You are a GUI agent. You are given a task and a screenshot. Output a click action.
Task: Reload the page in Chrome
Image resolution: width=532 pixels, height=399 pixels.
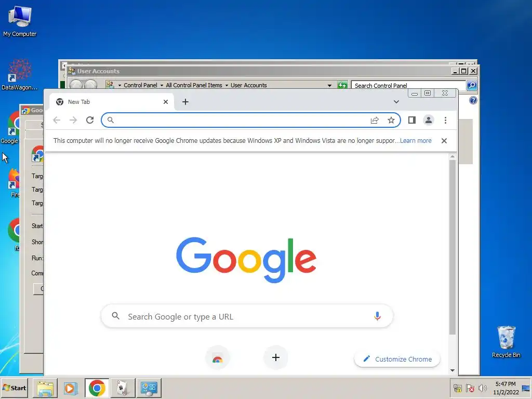tap(90, 120)
